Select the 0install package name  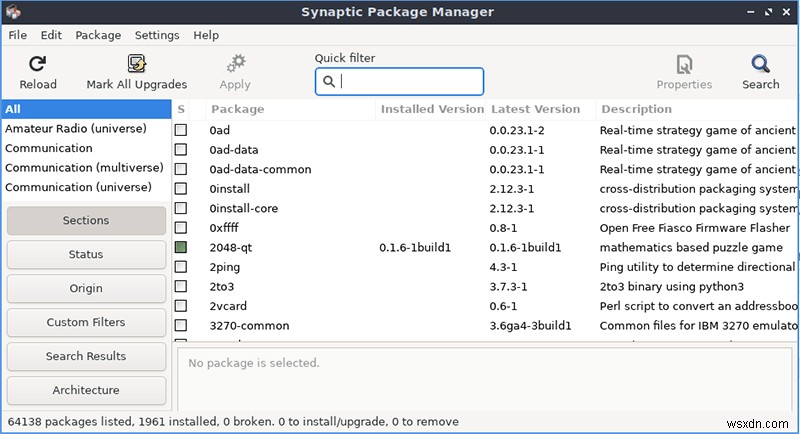click(x=230, y=189)
